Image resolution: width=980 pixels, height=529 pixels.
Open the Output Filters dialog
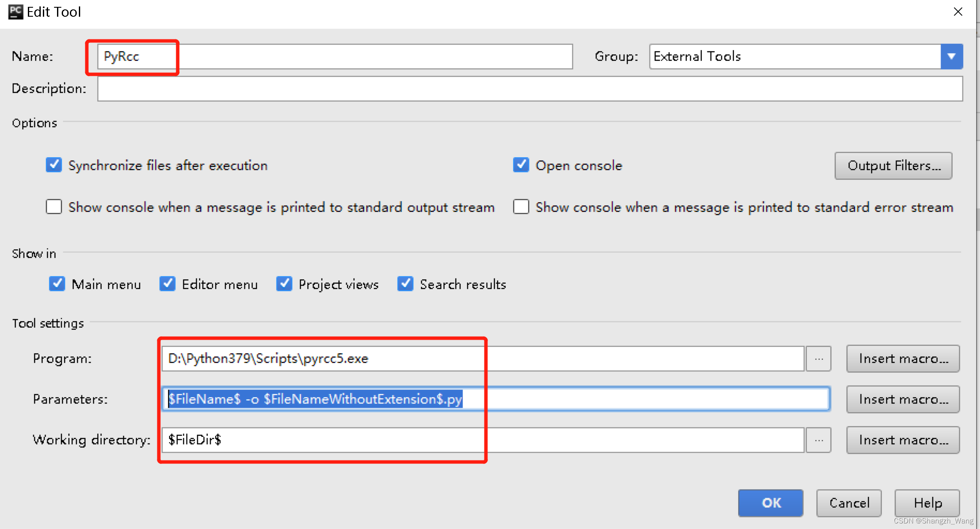pyautogui.click(x=893, y=166)
